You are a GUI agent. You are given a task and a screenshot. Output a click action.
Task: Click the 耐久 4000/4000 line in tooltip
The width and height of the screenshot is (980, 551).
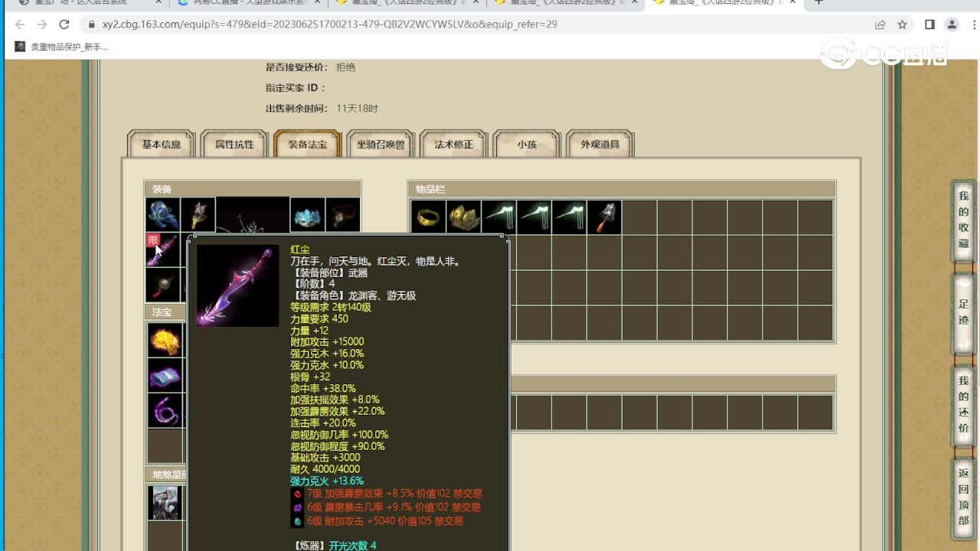click(x=325, y=469)
